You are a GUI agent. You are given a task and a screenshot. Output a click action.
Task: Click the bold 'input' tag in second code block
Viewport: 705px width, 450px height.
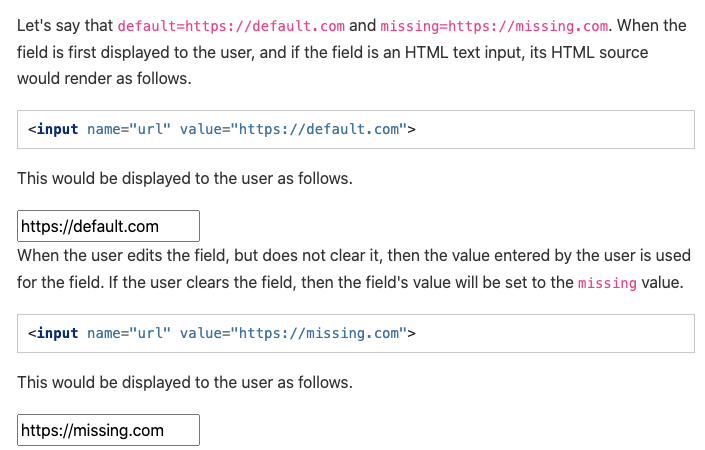click(58, 334)
